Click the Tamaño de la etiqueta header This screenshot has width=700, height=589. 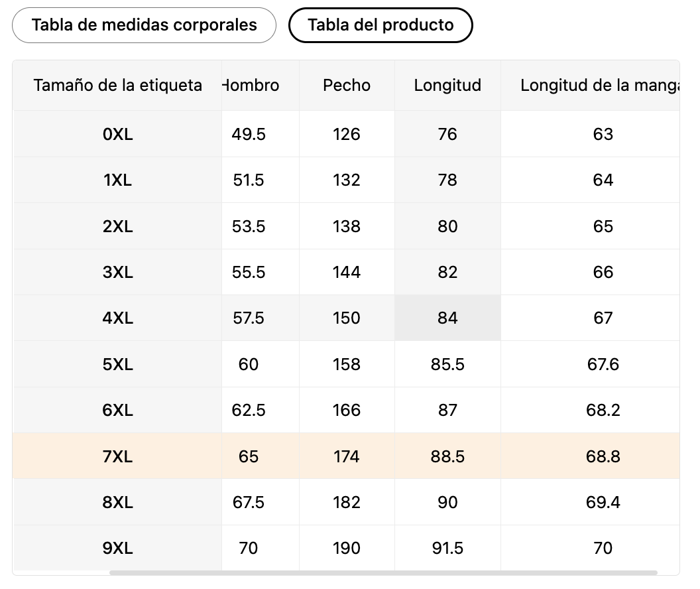click(117, 86)
